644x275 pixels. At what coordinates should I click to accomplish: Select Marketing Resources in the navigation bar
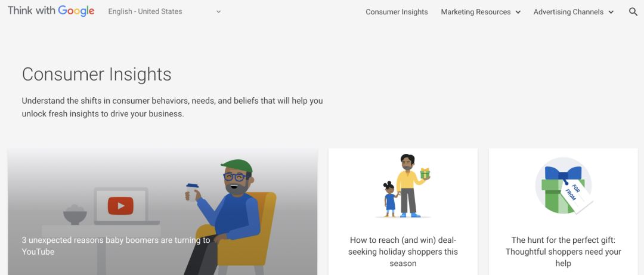[476, 12]
